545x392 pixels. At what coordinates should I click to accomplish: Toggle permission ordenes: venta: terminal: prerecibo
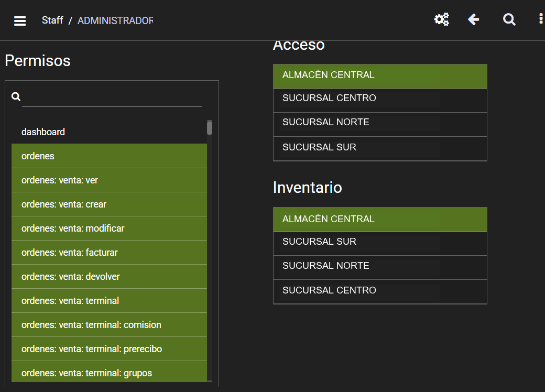[109, 349]
